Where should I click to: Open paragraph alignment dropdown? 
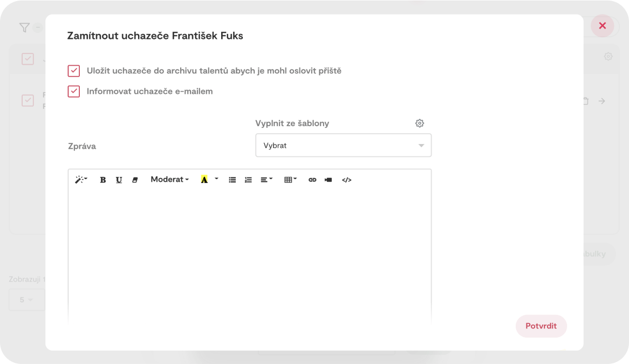pyautogui.click(x=266, y=180)
